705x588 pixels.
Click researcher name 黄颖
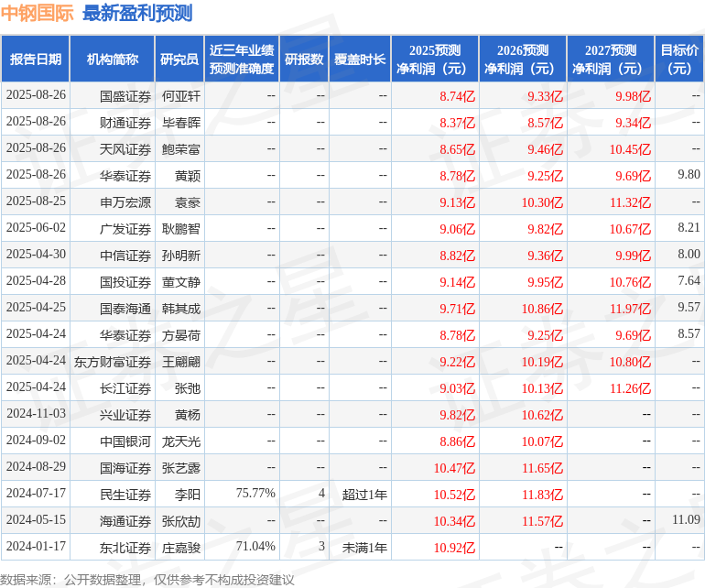tap(188, 176)
